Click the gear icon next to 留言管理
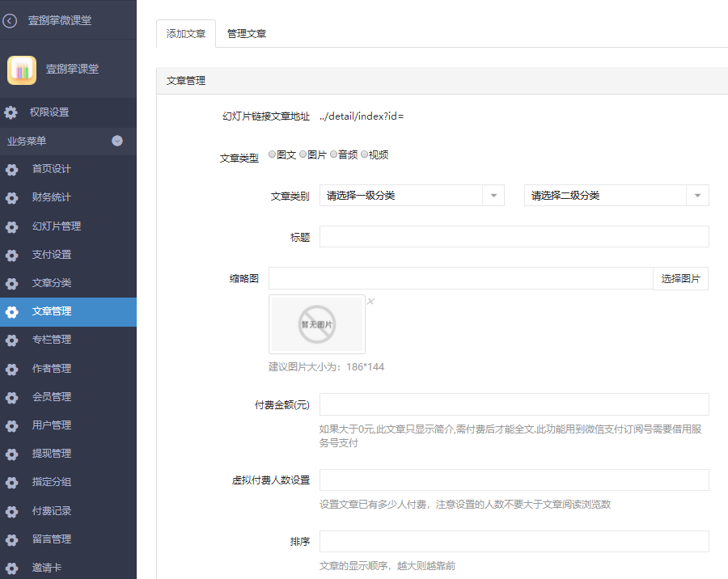This screenshot has width=728, height=579. (x=11, y=539)
